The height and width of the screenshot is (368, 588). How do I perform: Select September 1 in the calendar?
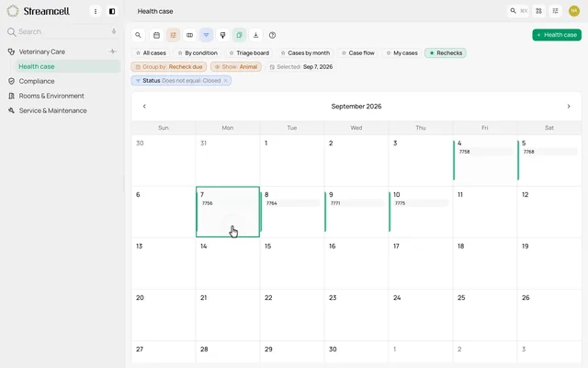click(x=292, y=160)
